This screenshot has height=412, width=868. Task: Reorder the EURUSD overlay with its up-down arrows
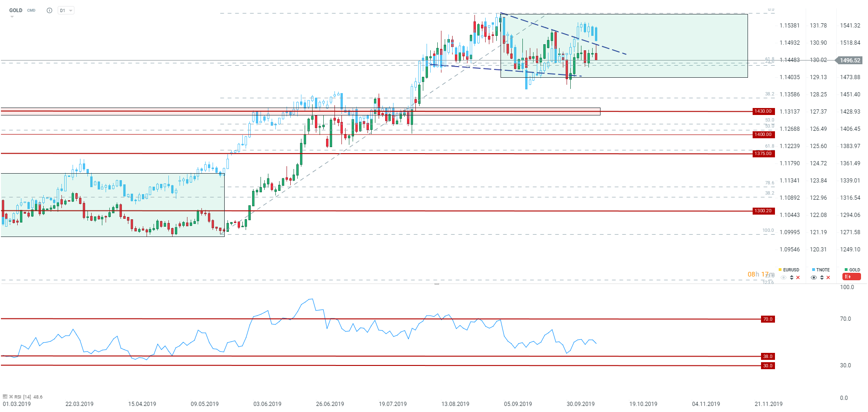(x=792, y=277)
